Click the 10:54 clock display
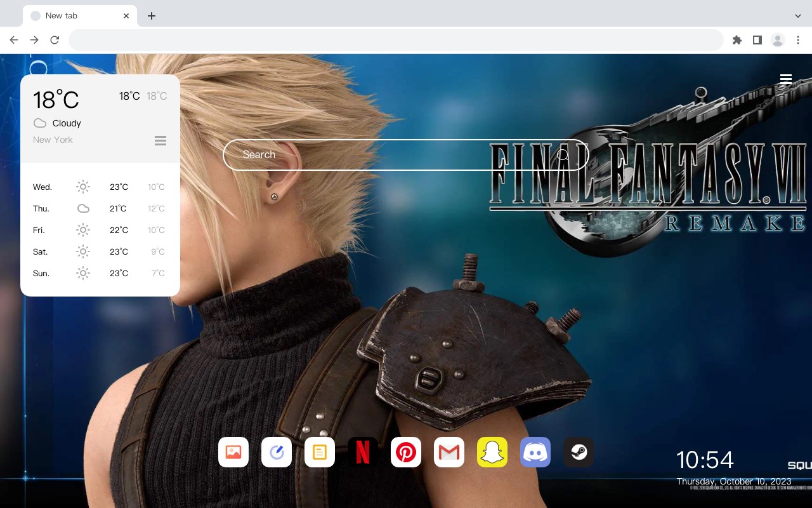This screenshot has width=812, height=508. coord(705,460)
